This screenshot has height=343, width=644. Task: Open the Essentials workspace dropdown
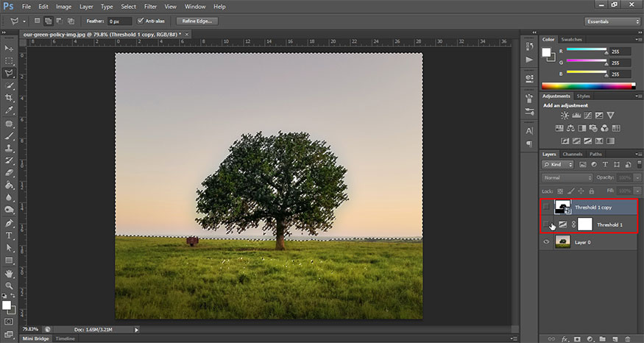point(611,21)
